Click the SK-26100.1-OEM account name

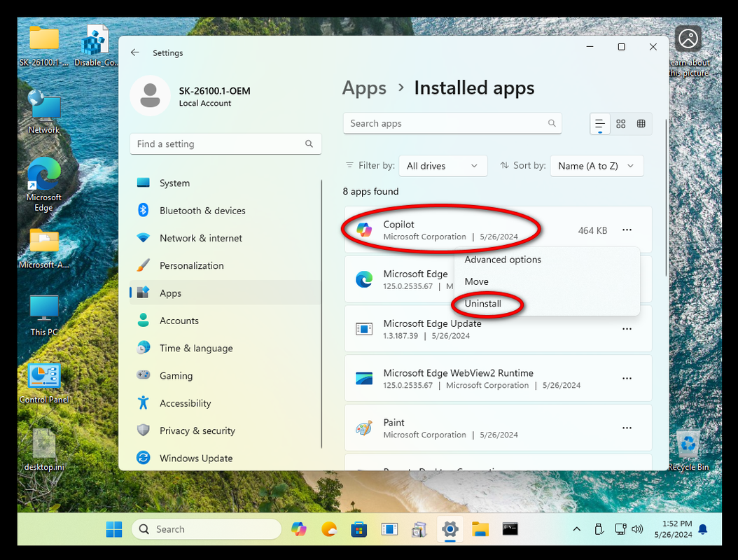214,91
